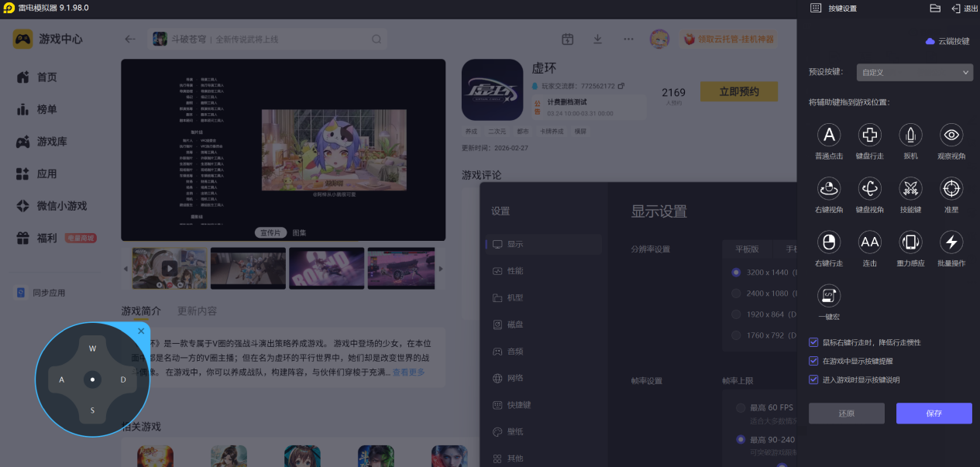Pick the 右键视角 mouse view icon

click(829, 188)
